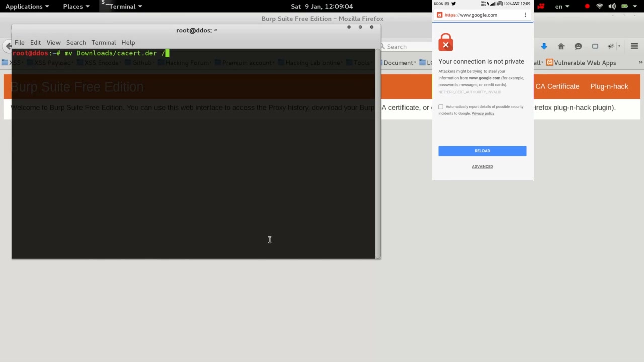Click NET::ERR_CERT_AUTHORITY_INVALID error text
This screenshot has height=362, width=644.
(469, 92)
